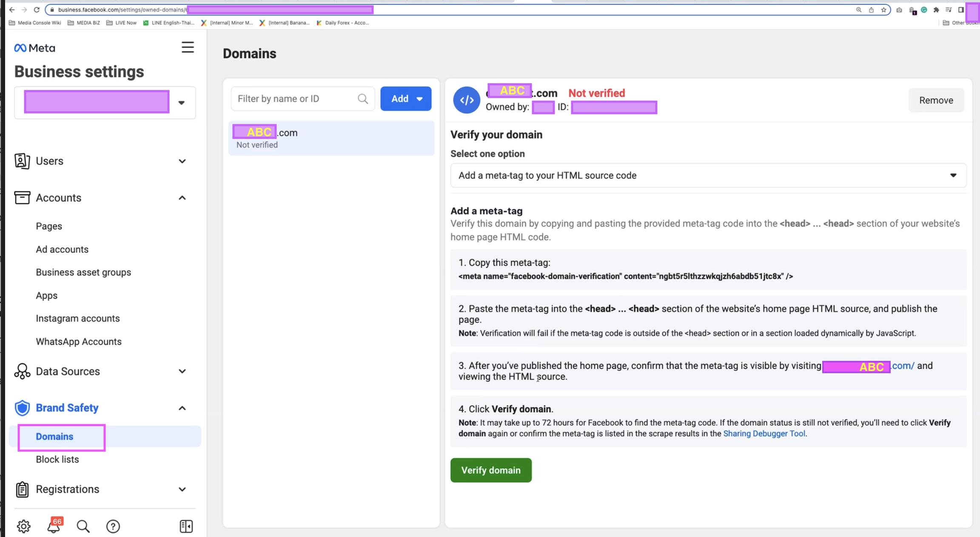
Task: Open the verification method dropdown
Action: tap(708, 175)
